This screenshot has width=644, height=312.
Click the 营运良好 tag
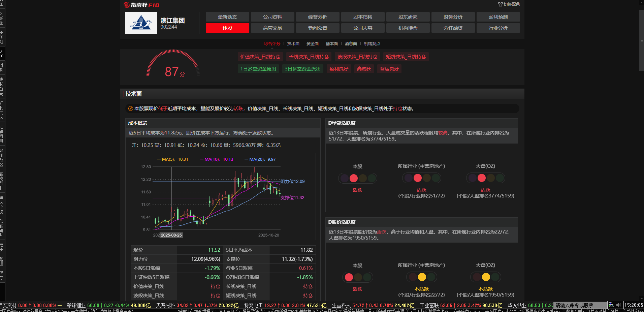coord(389,69)
